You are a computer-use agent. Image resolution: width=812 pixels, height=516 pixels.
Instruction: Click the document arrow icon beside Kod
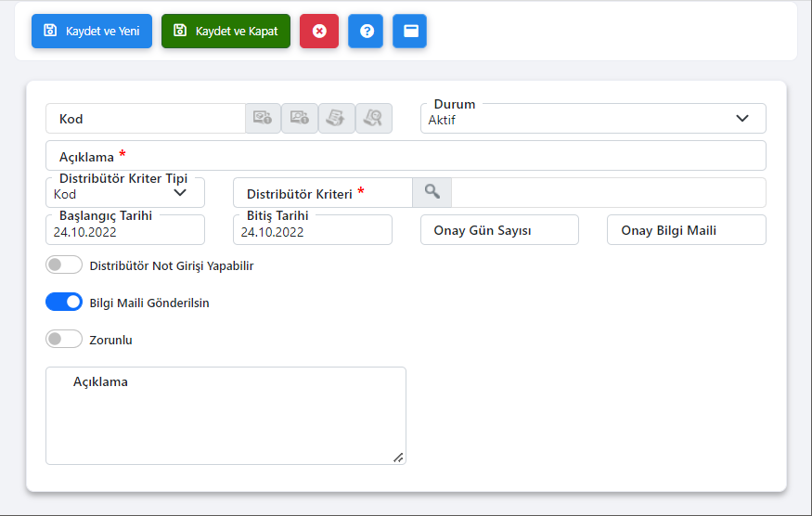tap(336, 118)
